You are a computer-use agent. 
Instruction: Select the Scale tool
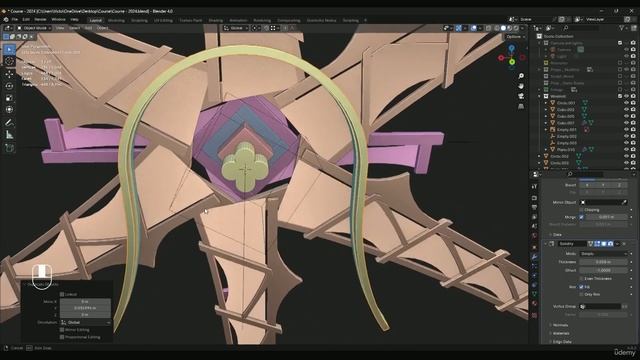tap(9, 98)
